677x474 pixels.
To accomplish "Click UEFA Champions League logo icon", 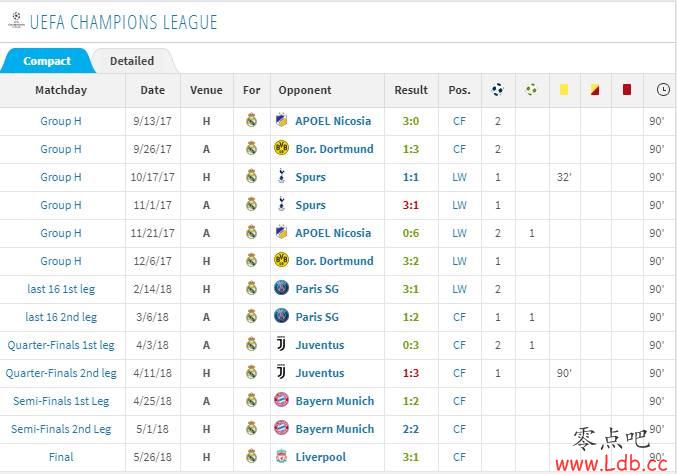I will tap(16, 20).
